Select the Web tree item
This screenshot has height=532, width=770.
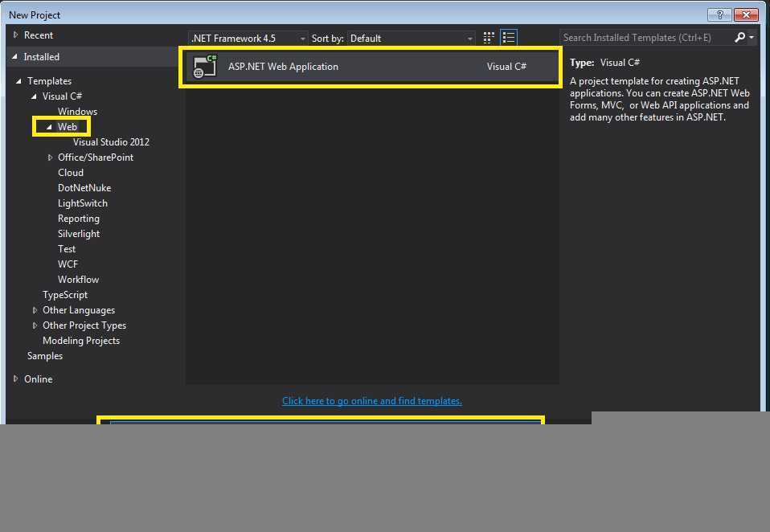[x=68, y=127]
